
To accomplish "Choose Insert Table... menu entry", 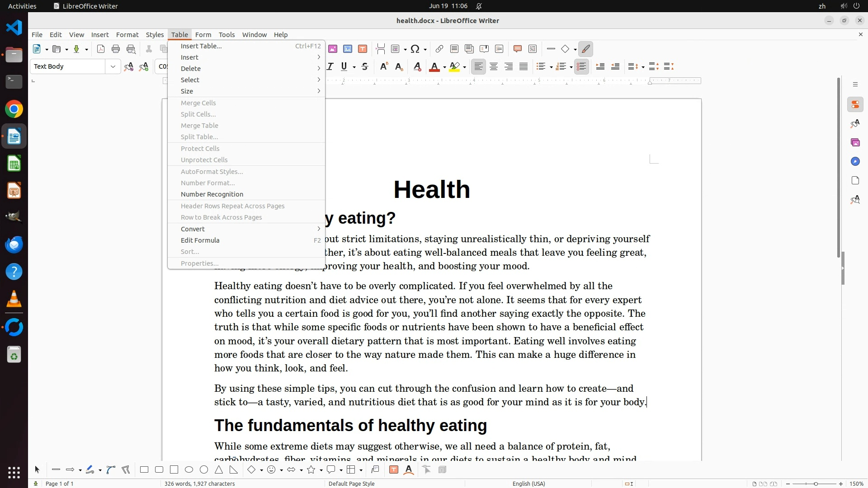I will [201, 46].
